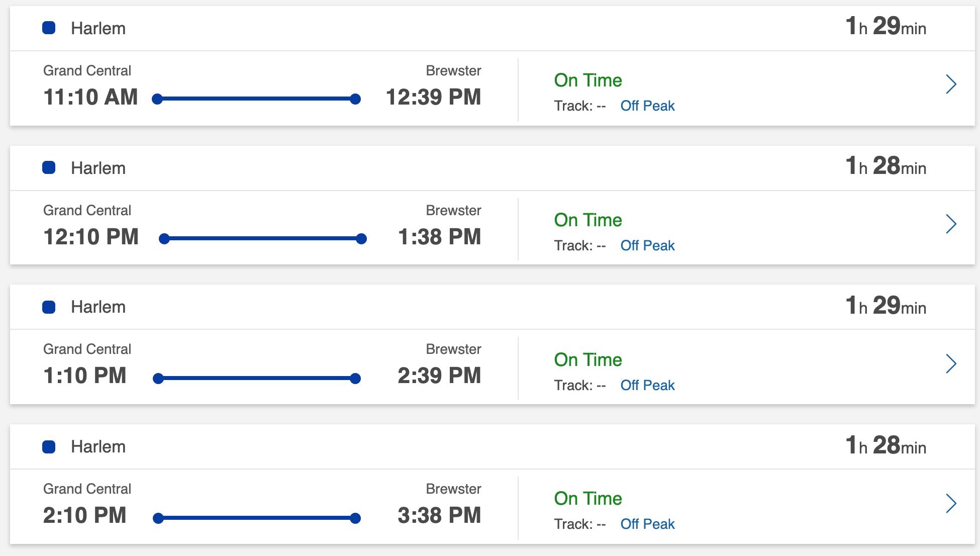Select the 1:10 PM departure time
This screenshot has height=556, width=980.
[x=85, y=376]
